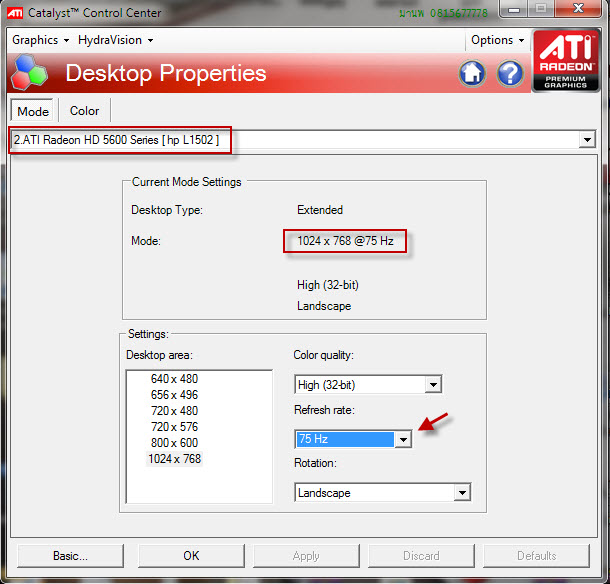
Task: Open the Home icon in header
Action: click(472, 73)
